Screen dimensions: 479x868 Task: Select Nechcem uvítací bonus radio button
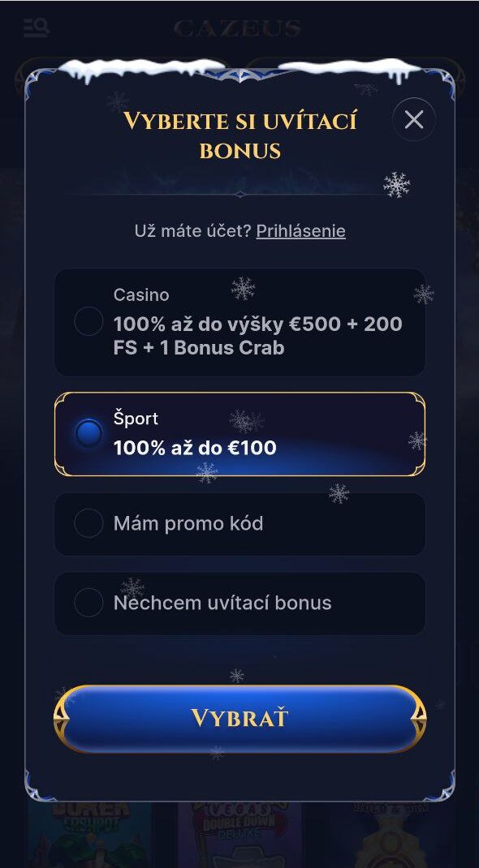pos(88,602)
